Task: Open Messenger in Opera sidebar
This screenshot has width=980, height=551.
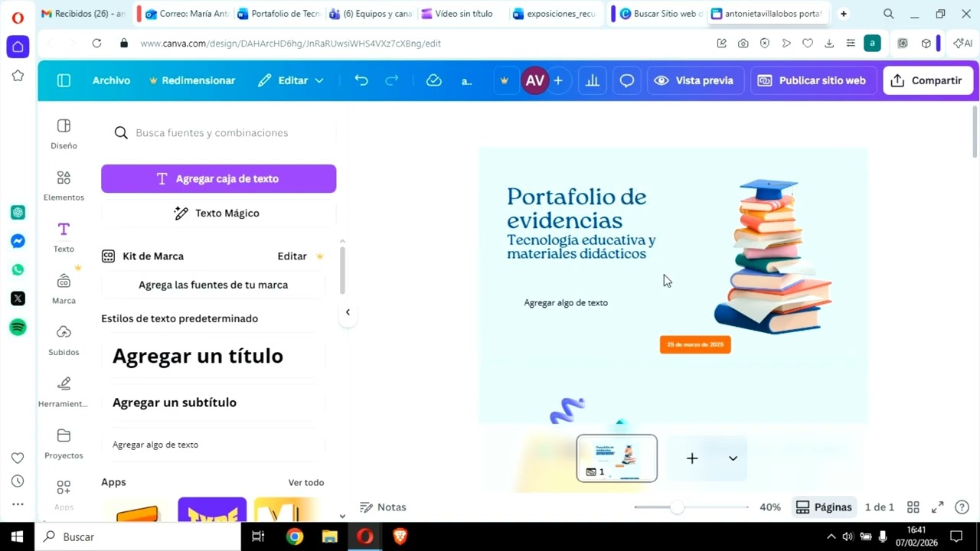Action: [18, 241]
